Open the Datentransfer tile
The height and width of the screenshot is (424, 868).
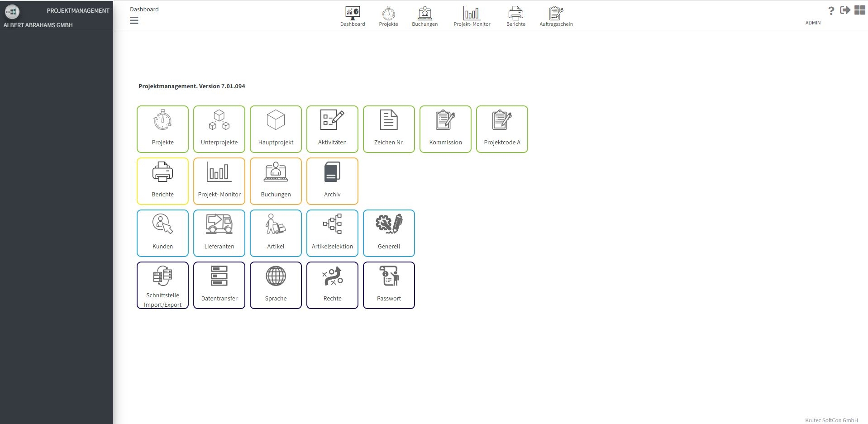tap(219, 285)
